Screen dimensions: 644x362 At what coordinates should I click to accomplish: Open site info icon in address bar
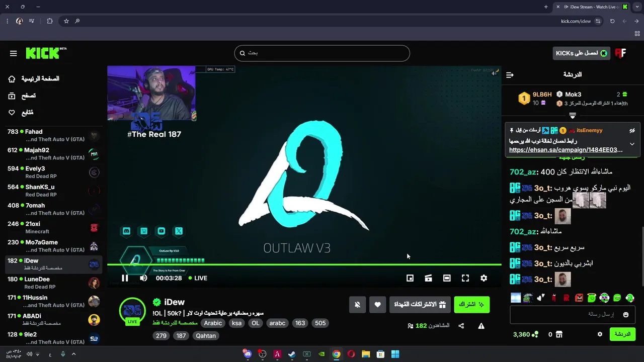click(x=598, y=21)
